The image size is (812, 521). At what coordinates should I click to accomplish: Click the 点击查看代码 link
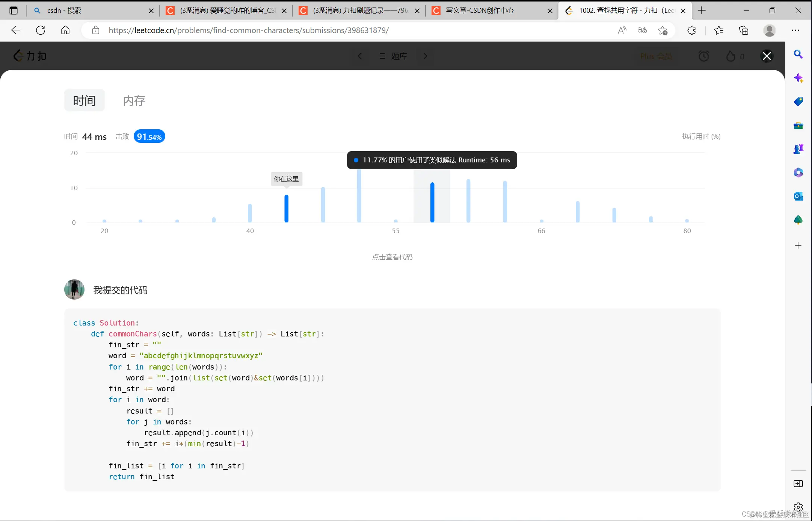(392, 257)
